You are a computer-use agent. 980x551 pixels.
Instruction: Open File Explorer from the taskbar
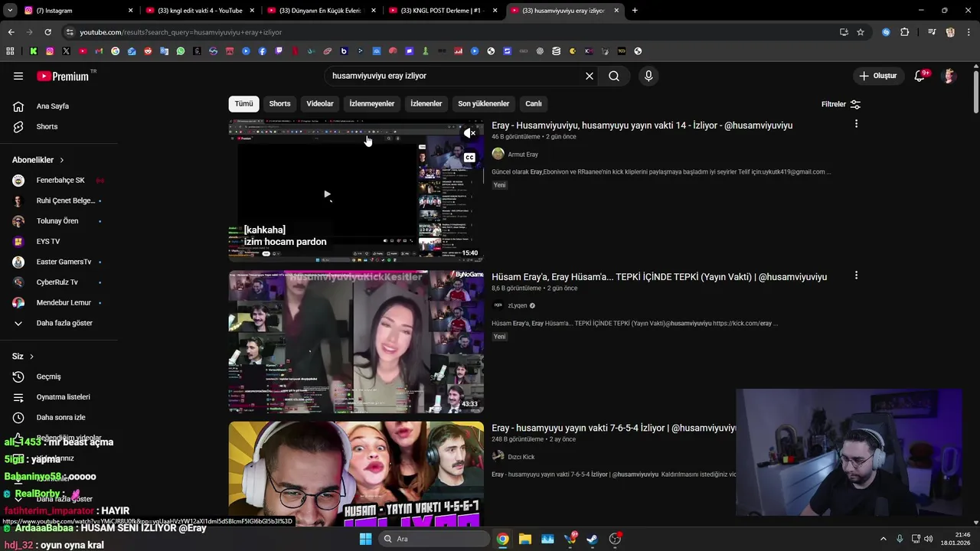coord(524,539)
